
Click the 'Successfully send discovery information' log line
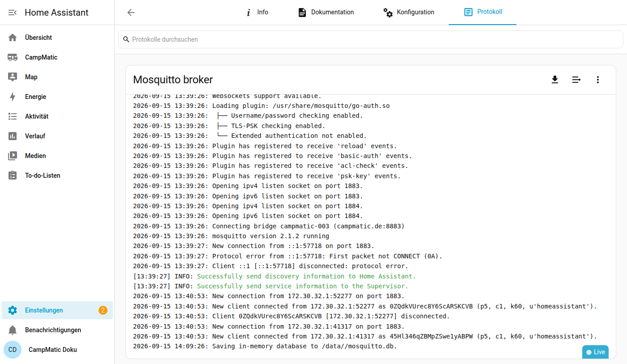point(274,276)
